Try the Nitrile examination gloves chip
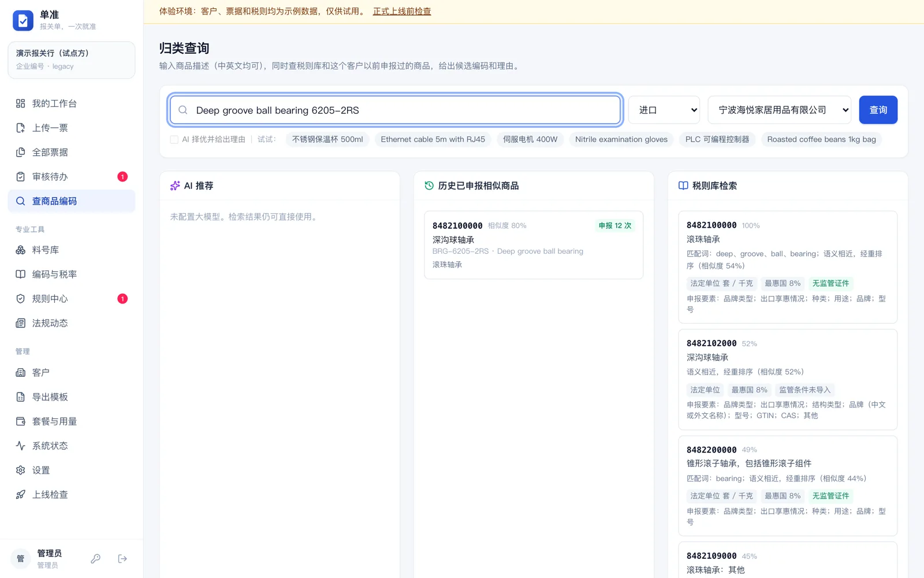This screenshot has width=924, height=578. [x=621, y=139]
